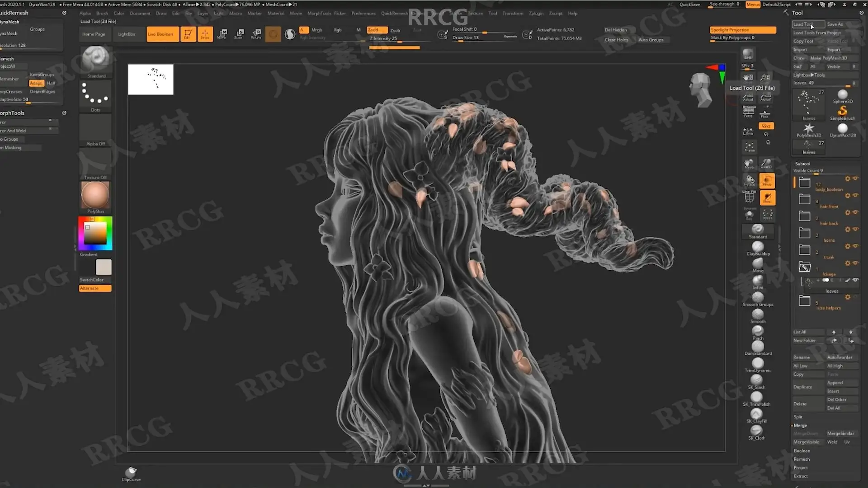This screenshot has width=868, height=488.
Task: Toggle visibility of horns folder
Action: point(855,229)
